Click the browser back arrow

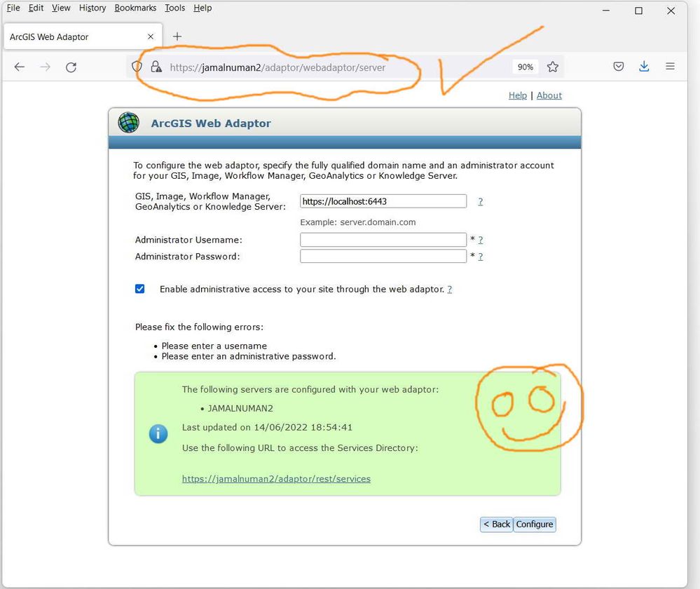click(19, 67)
